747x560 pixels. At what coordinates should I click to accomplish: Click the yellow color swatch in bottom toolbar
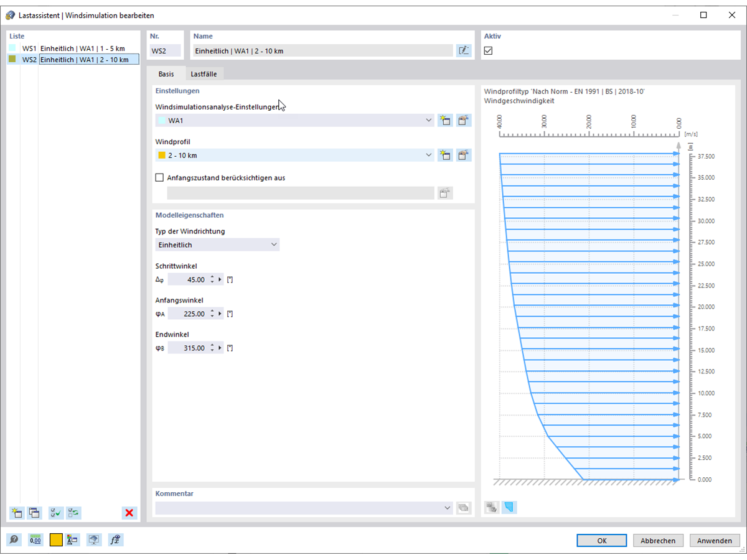pos(56,540)
